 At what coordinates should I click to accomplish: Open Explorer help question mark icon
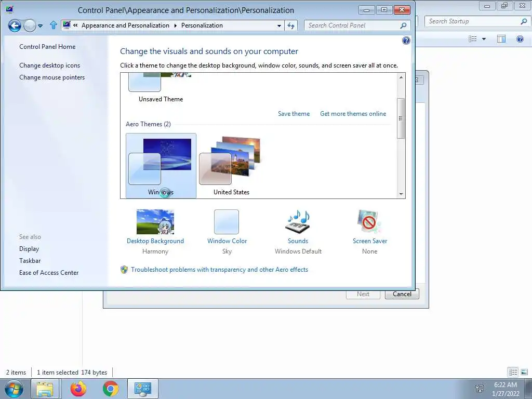[520, 39]
